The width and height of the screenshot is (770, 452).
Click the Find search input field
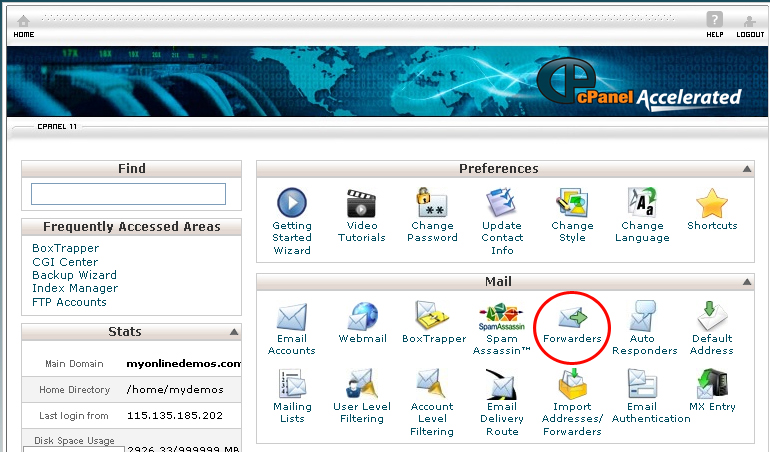(128, 194)
